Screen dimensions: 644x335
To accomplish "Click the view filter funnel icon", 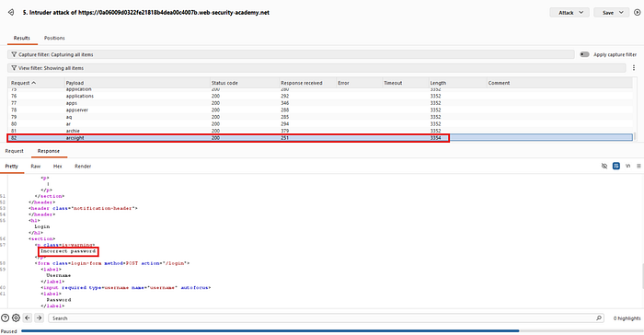I will point(14,68).
